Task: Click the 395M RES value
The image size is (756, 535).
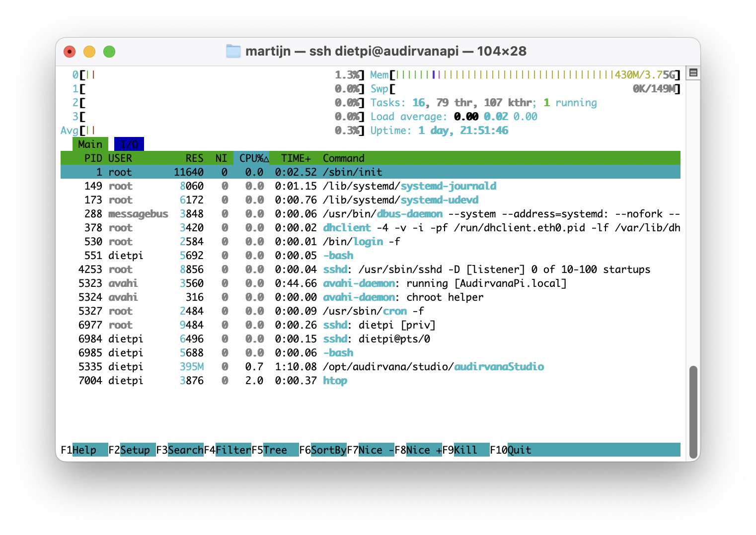Action: 192,366
